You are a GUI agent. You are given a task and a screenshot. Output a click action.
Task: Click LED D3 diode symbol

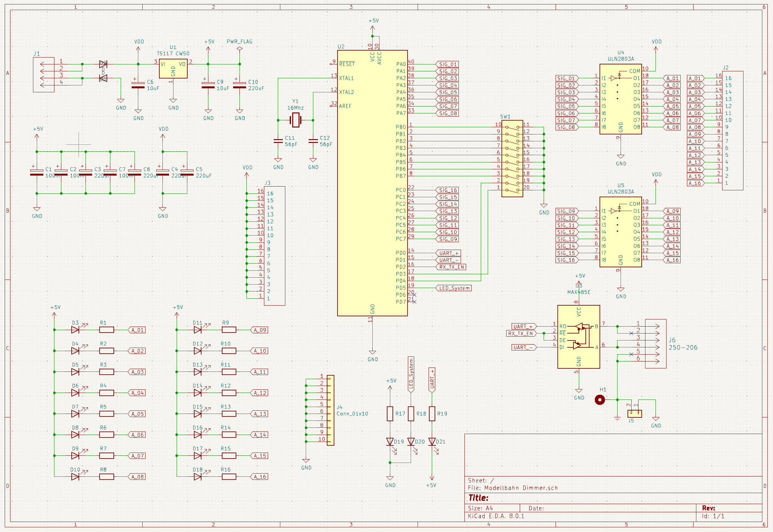[x=75, y=330]
